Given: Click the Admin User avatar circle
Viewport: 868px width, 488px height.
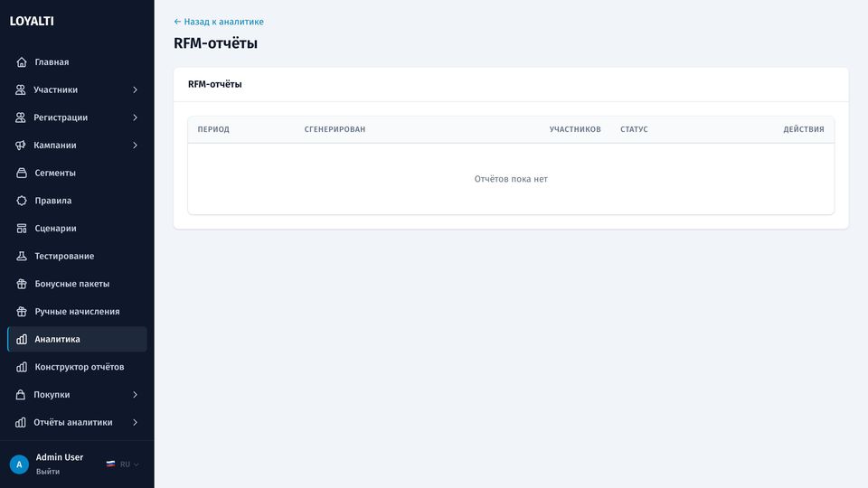Looking at the screenshot, I should (19, 465).
